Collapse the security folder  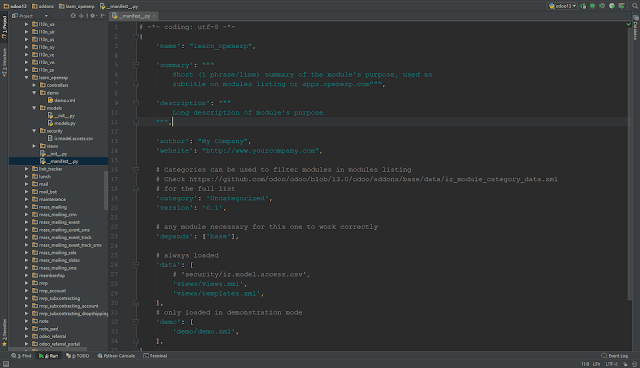[34, 131]
